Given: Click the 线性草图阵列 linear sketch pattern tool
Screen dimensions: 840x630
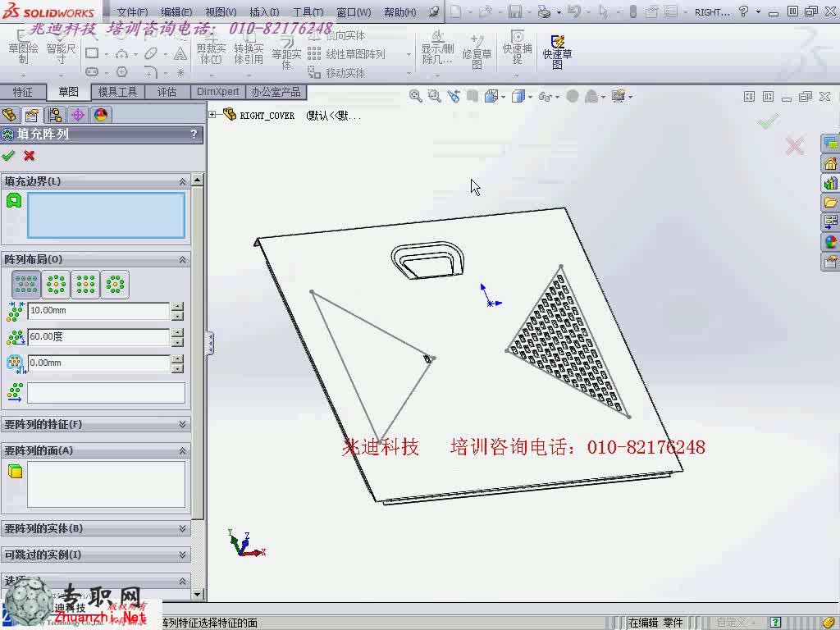Looking at the screenshot, I should pyautogui.click(x=347, y=54).
